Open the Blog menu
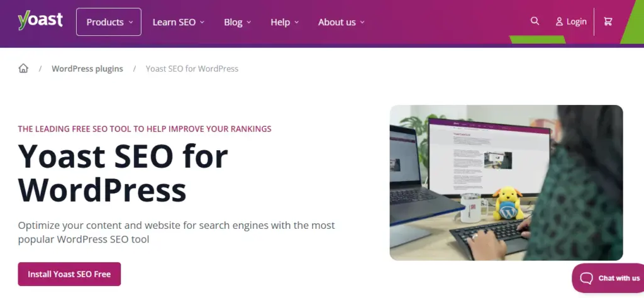644x298 pixels. coord(237,22)
